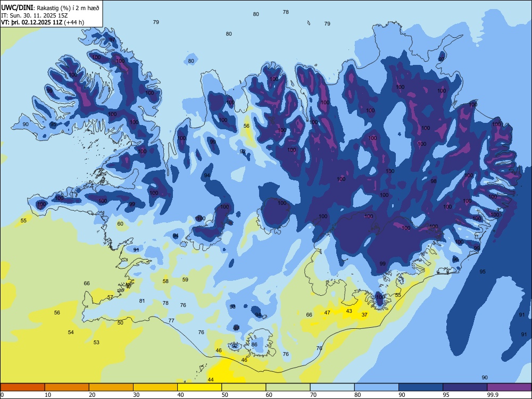The image size is (532, 399).
Task: Click the humidity value '81' on the map
Action: (x=142, y=301)
